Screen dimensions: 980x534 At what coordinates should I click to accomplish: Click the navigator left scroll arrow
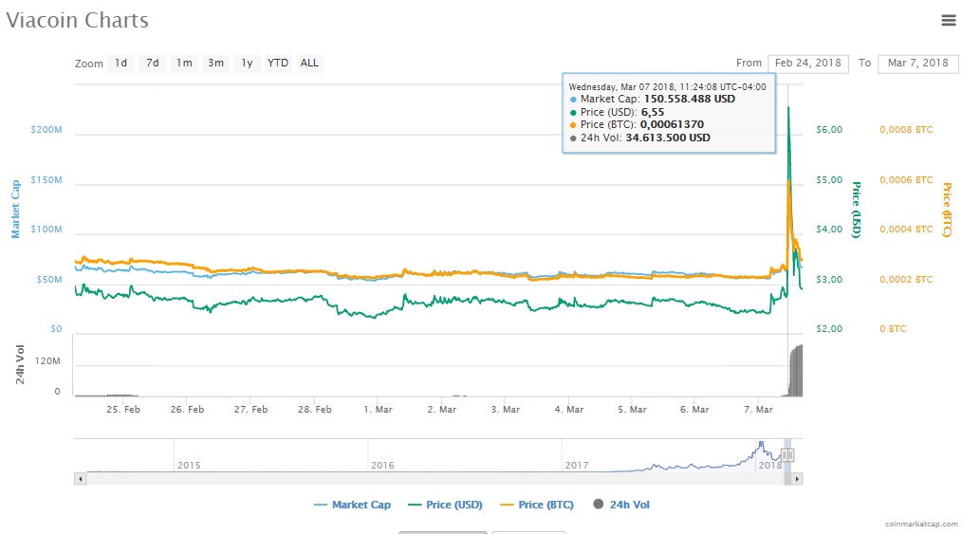tap(80, 479)
